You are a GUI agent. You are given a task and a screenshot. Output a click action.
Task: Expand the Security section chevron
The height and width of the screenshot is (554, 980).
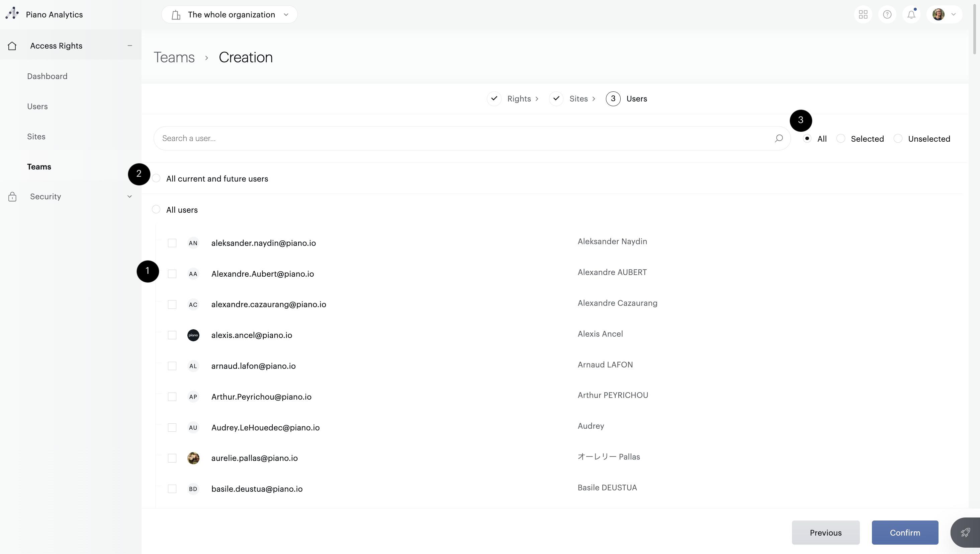coord(129,197)
